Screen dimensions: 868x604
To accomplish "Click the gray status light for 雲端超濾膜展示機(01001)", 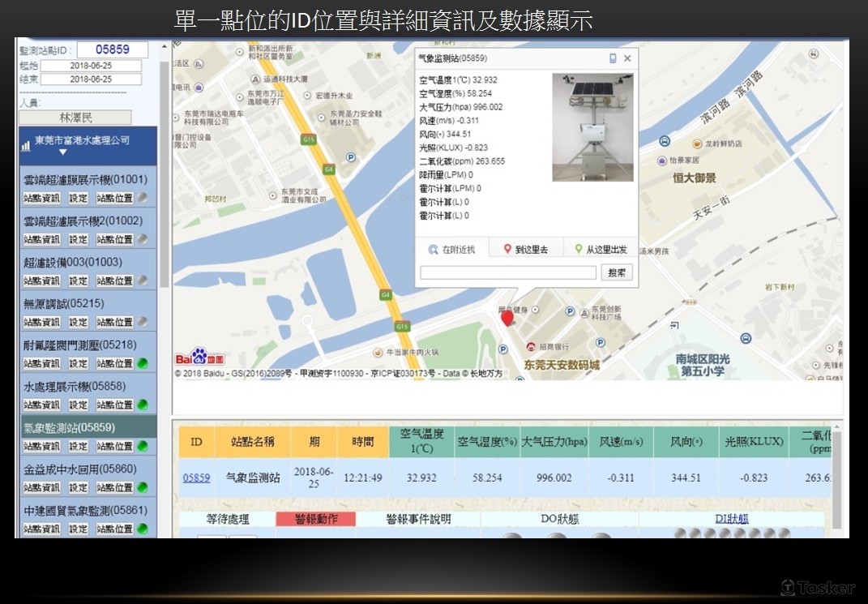I will (143, 198).
